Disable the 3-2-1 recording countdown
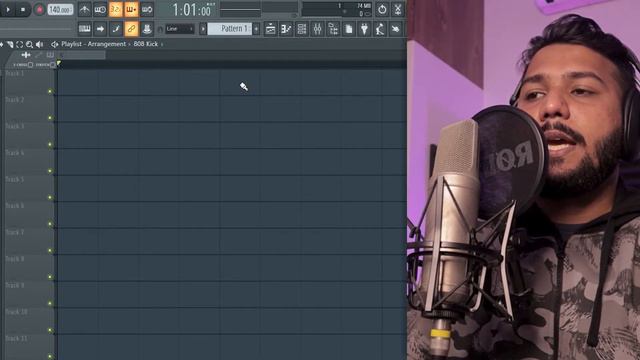640x360 pixels. (x=116, y=9)
